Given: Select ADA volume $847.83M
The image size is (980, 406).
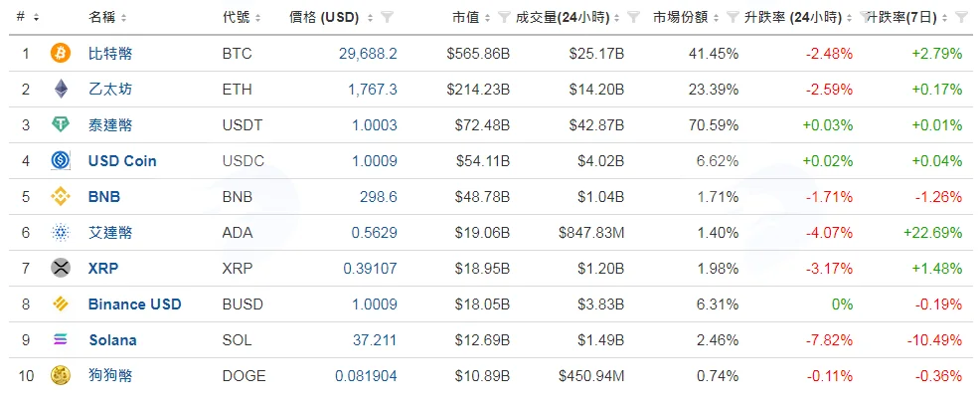Looking at the screenshot, I should tap(591, 233).
